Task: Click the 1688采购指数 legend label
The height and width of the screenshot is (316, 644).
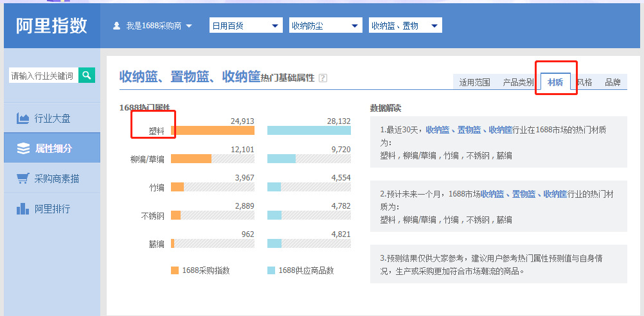Action: (206, 270)
